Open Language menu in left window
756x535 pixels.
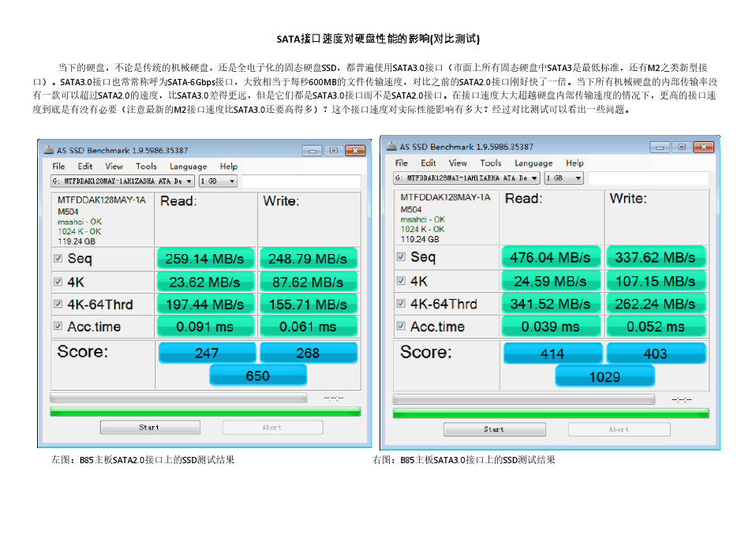(188, 166)
